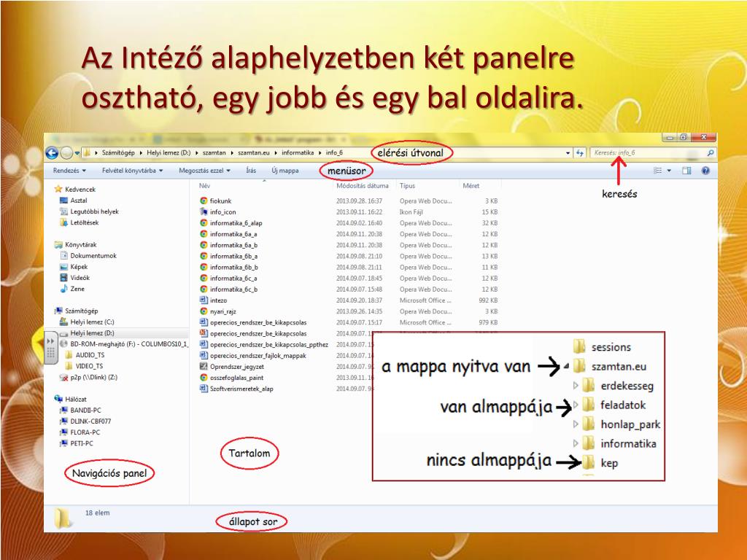The image size is (747, 560).
Task: Click the Kedvencek star icon
Action: coord(58,189)
